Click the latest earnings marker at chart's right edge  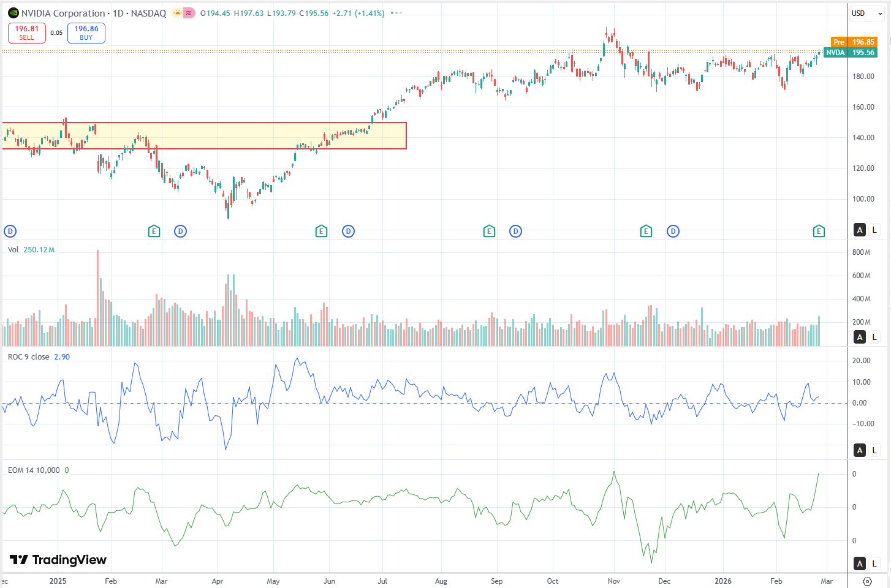pos(819,231)
